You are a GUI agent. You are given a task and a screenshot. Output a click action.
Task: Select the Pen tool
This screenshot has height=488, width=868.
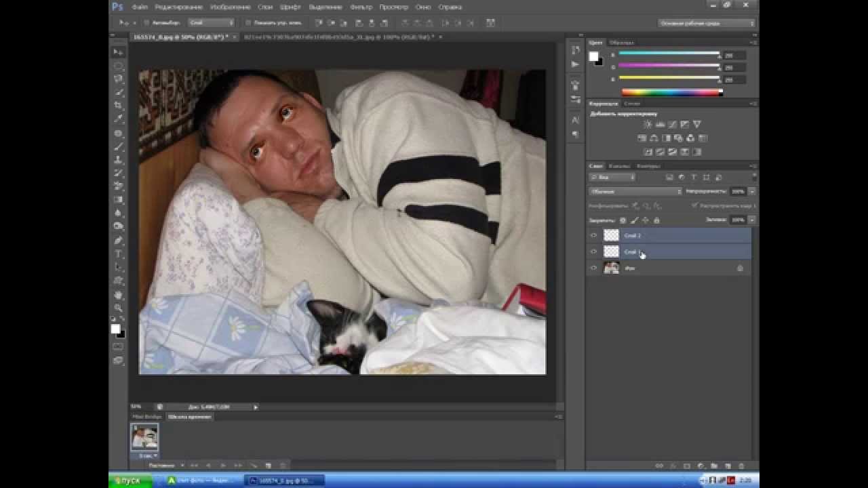[119, 241]
